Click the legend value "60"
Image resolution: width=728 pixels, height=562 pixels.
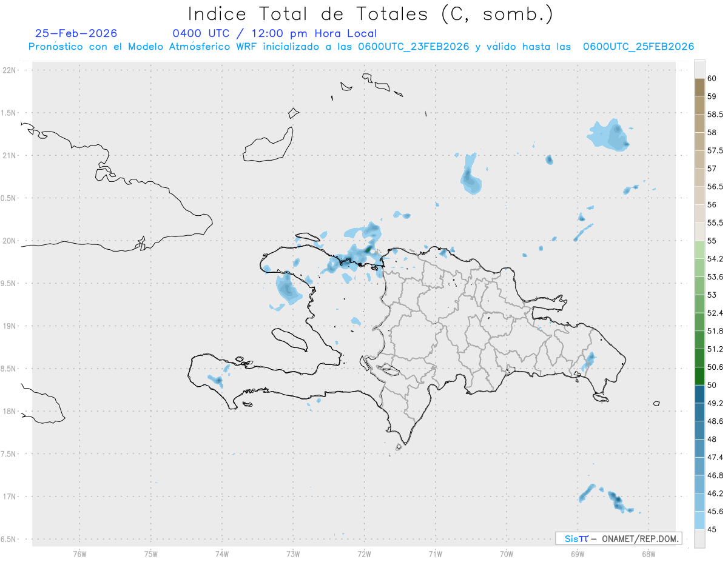(712, 78)
